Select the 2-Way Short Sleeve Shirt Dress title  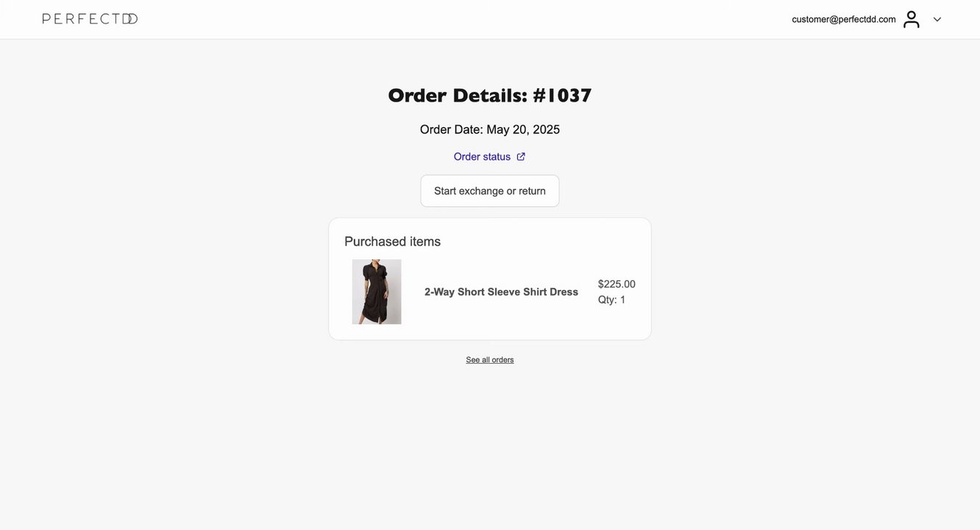click(501, 292)
